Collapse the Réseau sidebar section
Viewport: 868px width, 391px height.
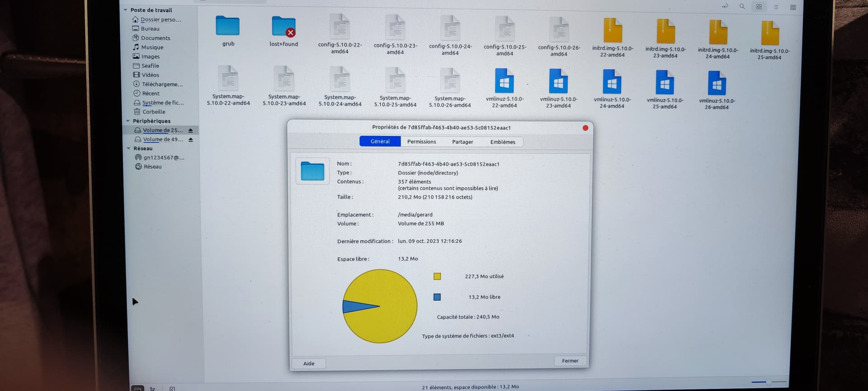[128, 148]
